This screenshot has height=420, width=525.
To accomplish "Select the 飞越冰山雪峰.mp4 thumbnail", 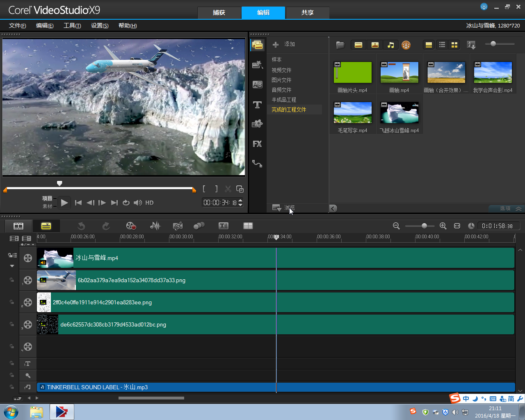I will pyautogui.click(x=399, y=113).
